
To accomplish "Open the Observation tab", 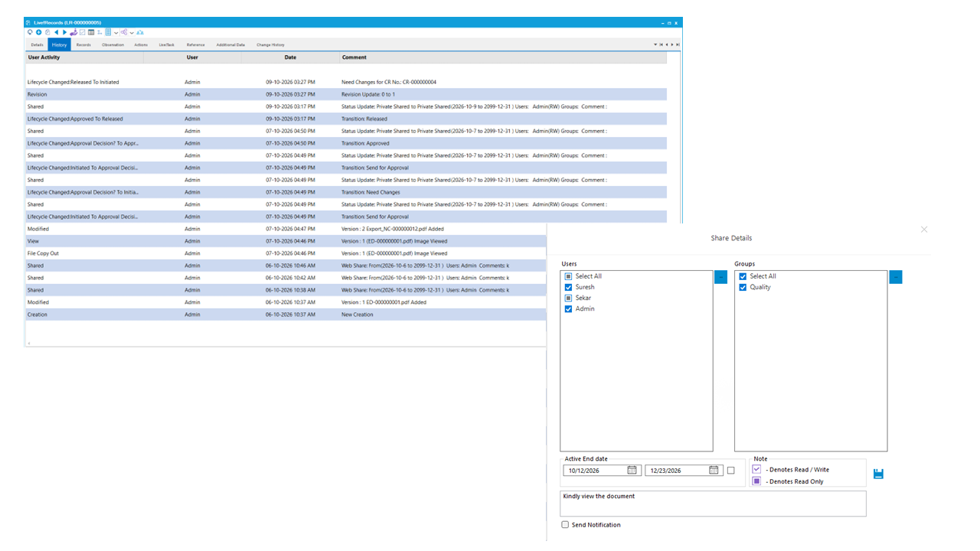I will (113, 44).
